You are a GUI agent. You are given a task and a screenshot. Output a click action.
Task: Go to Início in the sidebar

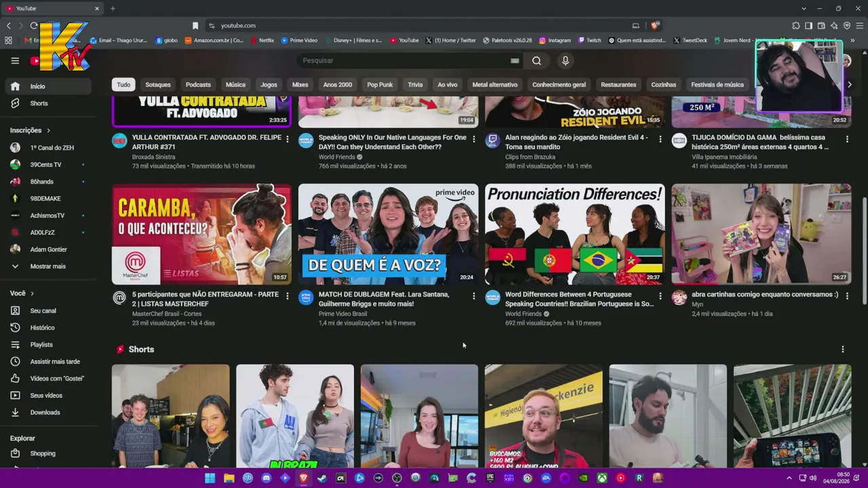(x=48, y=86)
